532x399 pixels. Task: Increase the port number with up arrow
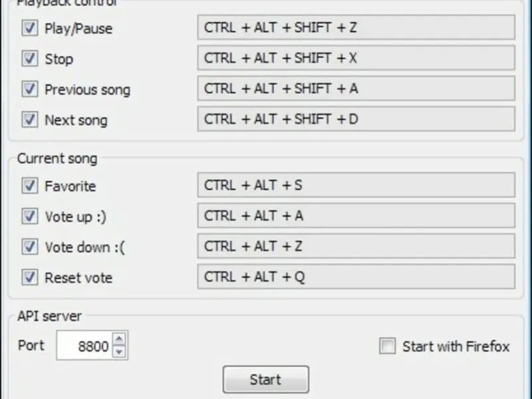pyautogui.click(x=120, y=340)
